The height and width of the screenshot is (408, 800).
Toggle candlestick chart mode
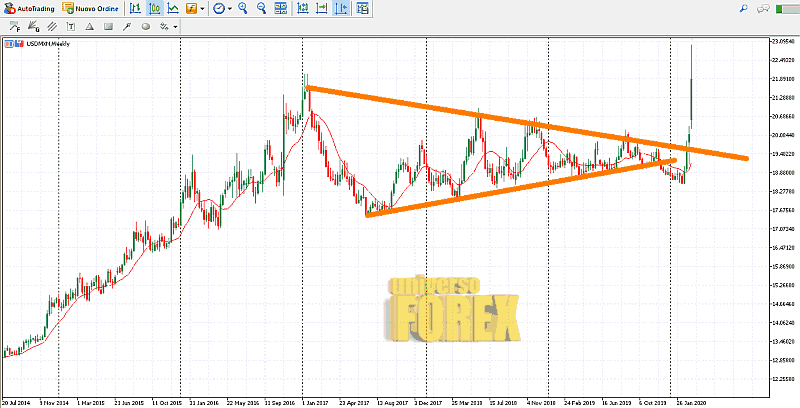click(154, 8)
